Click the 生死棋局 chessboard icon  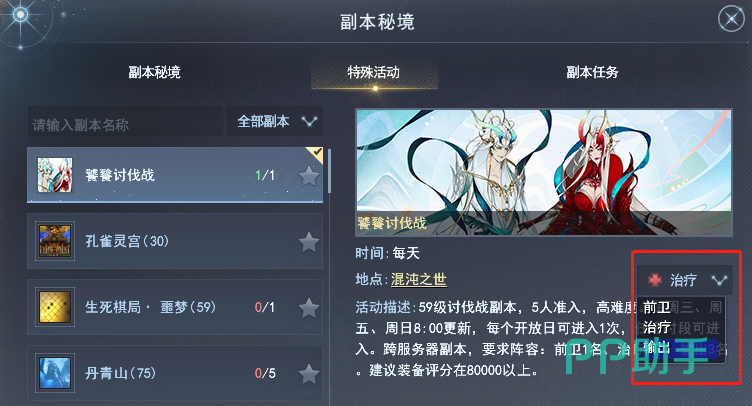[x=55, y=307]
